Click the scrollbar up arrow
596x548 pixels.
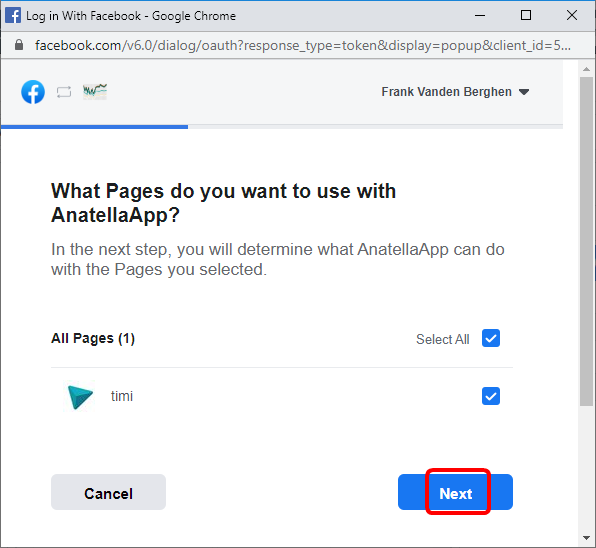tap(586, 69)
